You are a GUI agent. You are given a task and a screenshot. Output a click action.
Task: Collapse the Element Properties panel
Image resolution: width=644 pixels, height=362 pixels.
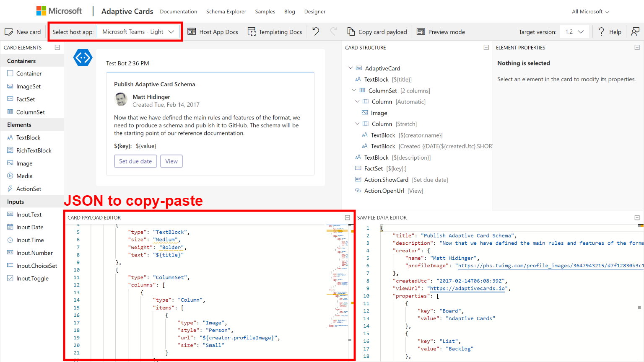pos(637,47)
